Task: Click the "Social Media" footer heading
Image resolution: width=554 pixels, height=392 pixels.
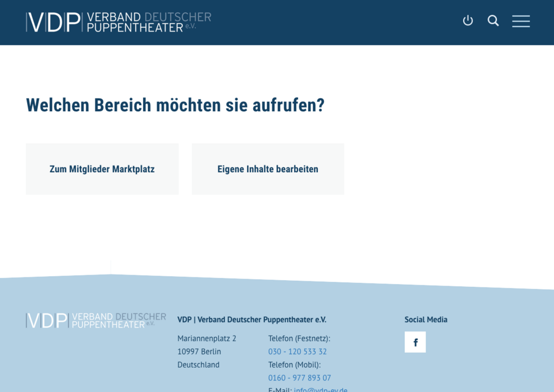Action: tap(425, 319)
